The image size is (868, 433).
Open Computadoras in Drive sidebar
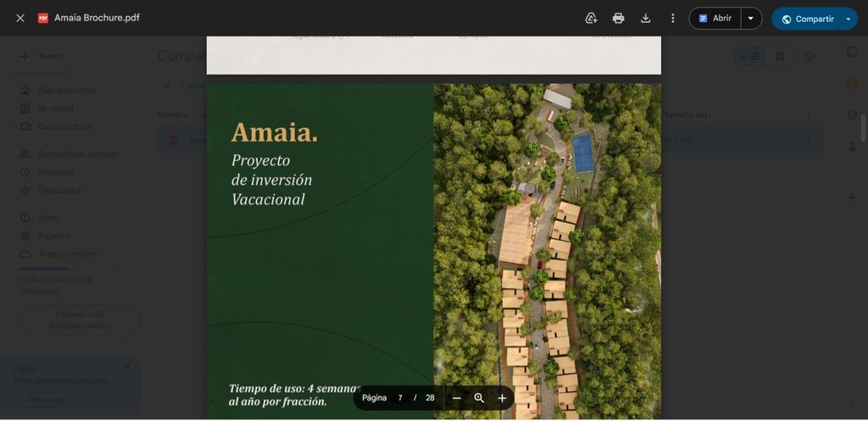[64, 127]
